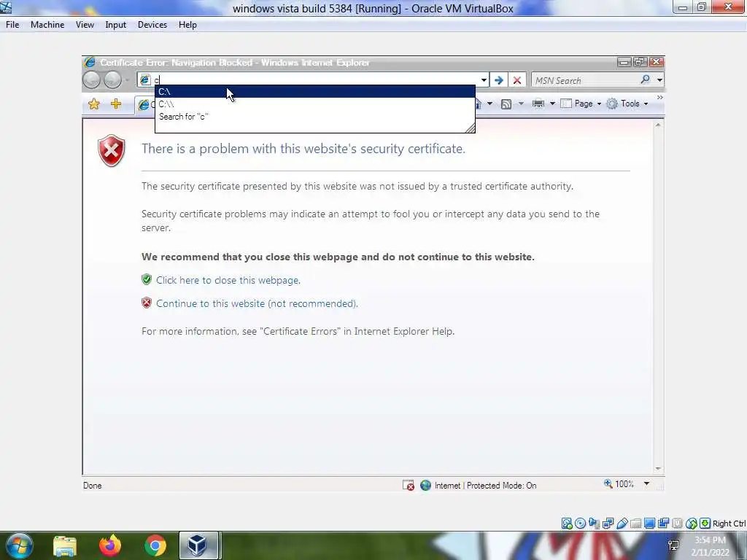Image resolution: width=747 pixels, height=560 pixels.
Task: Click the RSS feeds toolbar icon
Action: pos(506,104)
